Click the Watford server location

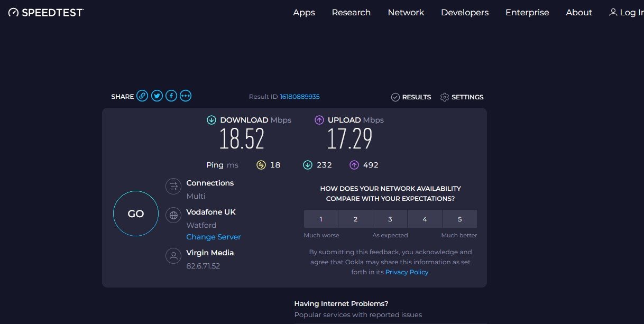[201, 225]
